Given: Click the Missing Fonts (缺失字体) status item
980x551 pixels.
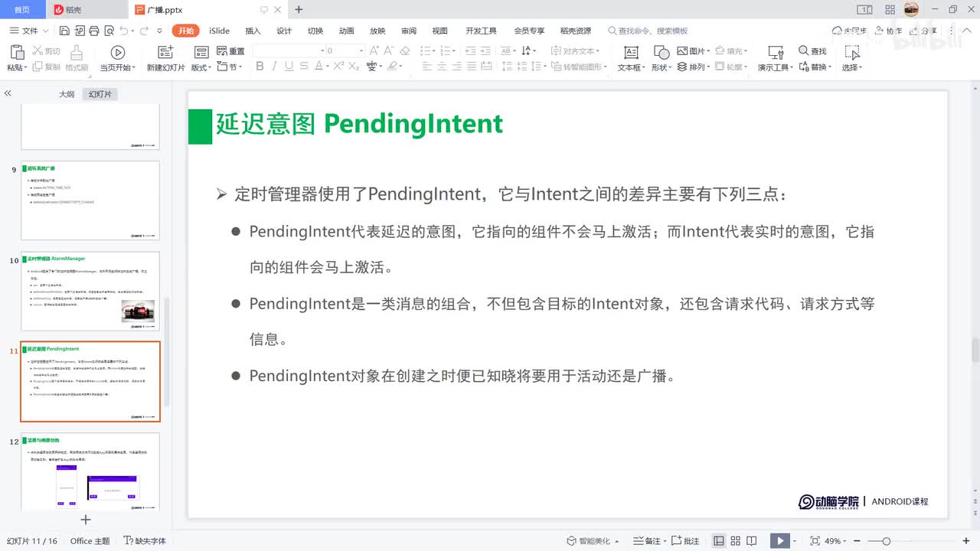Looking at the screenshot, I should [x=145, y=541].
